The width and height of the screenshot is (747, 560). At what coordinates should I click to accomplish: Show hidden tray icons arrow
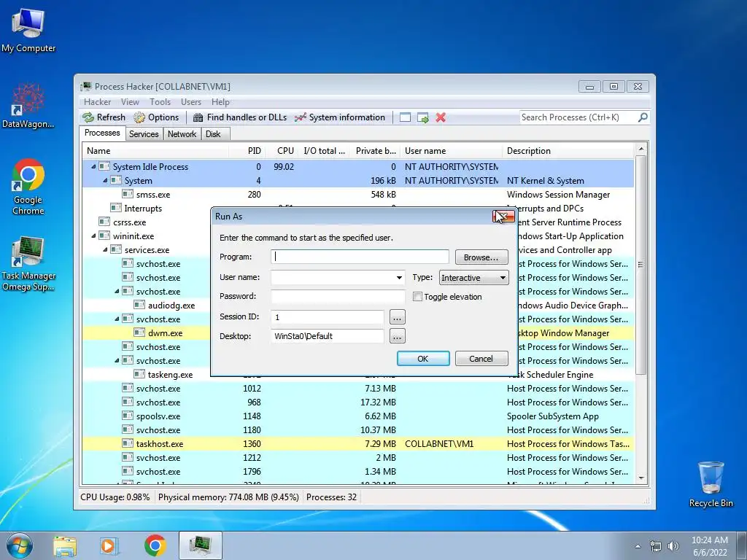click(638, 546)
